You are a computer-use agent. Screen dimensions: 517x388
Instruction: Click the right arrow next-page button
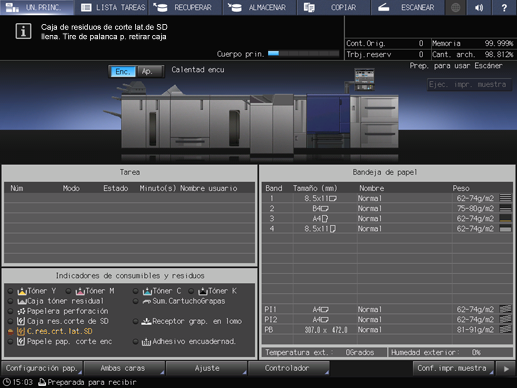(x=506, y=368)
